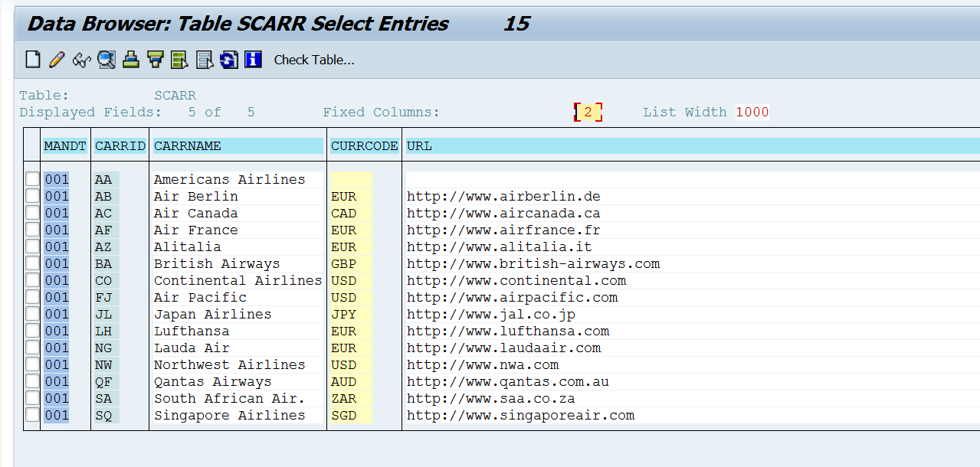
Task: Check the row selector for Singapore Airlines
Action: pos(31,415)
